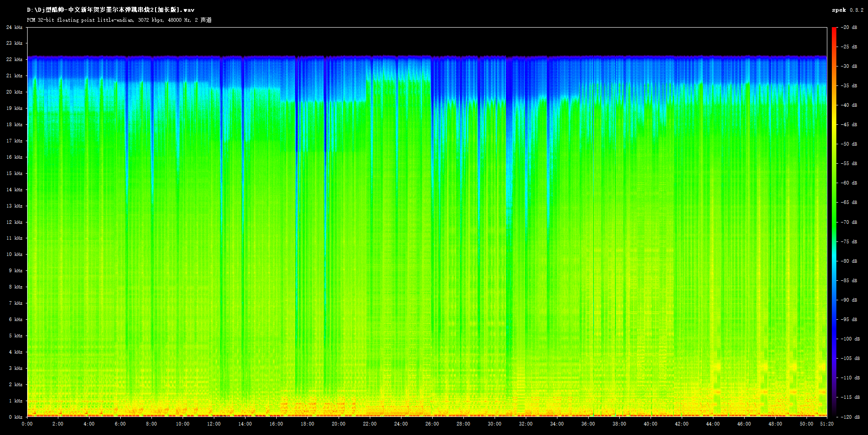Viewport: 868px width, 435px height.
Task: Select the 30:00 time axis marker
Action: (494, 424)
